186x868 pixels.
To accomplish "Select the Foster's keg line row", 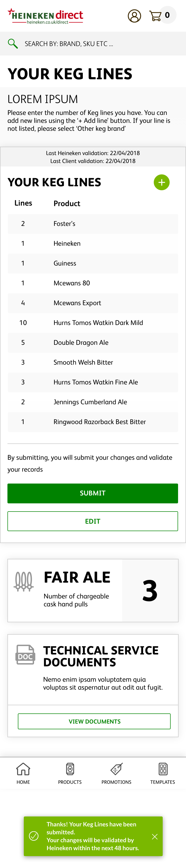I will (x=93, y=224).
